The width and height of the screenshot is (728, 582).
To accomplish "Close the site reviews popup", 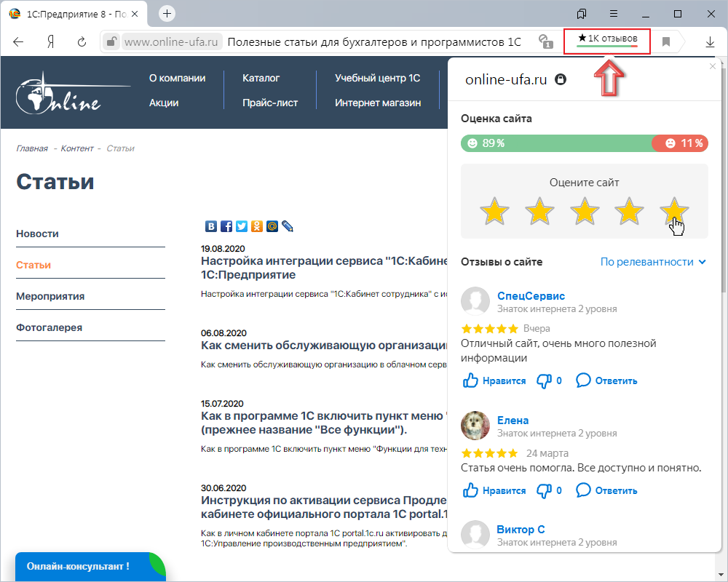I will (x=713, y=66).
